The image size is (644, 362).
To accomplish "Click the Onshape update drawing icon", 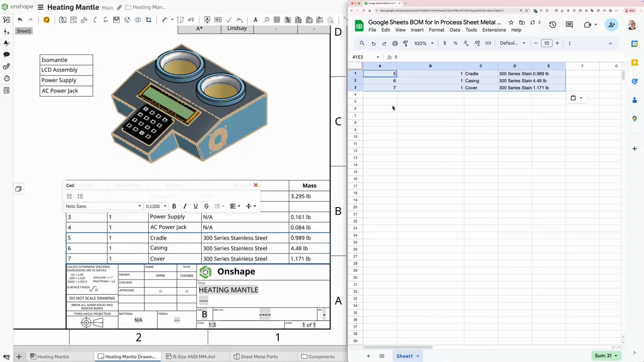I will (x=46, y=20).
